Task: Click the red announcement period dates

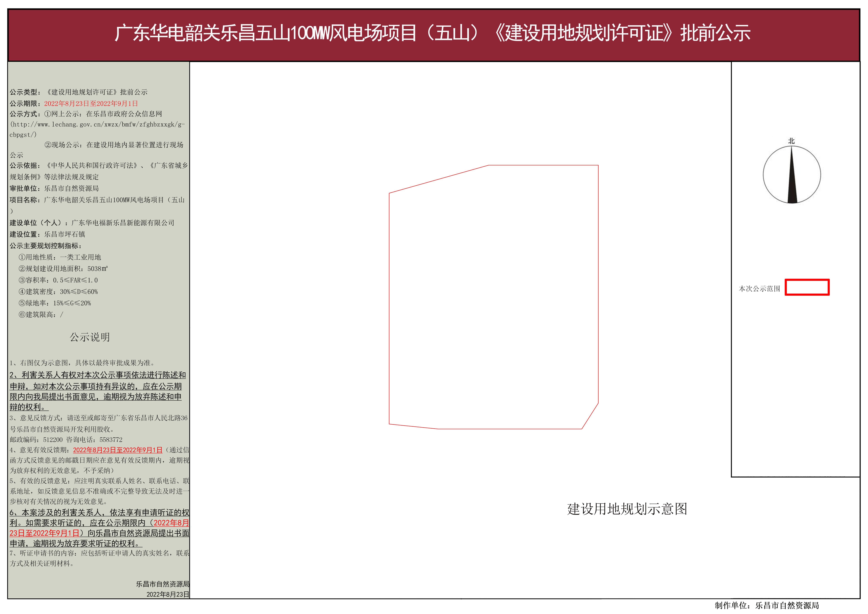Action: coord(91,104)
